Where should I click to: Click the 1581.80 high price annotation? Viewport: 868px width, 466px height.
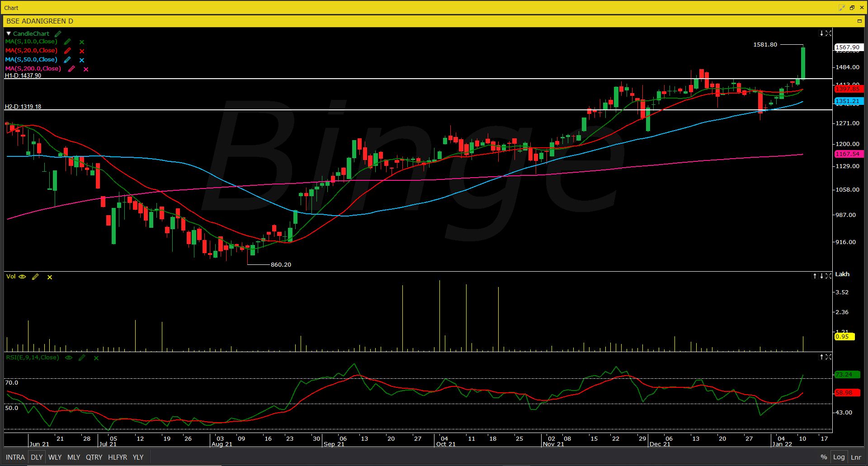tap(765, 44)
